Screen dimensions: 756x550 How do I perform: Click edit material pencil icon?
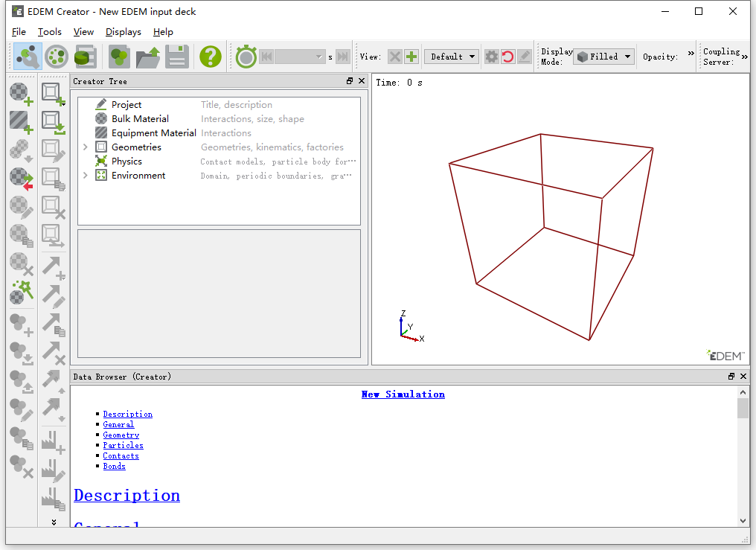click(22, 208)
